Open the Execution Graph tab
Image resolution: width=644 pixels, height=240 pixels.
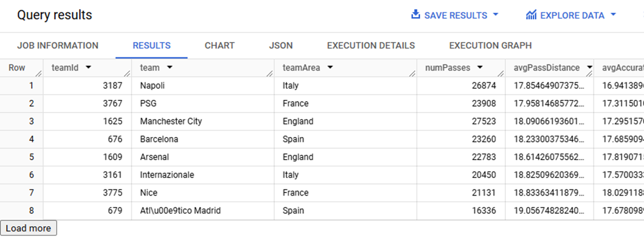tap(490, 45)
